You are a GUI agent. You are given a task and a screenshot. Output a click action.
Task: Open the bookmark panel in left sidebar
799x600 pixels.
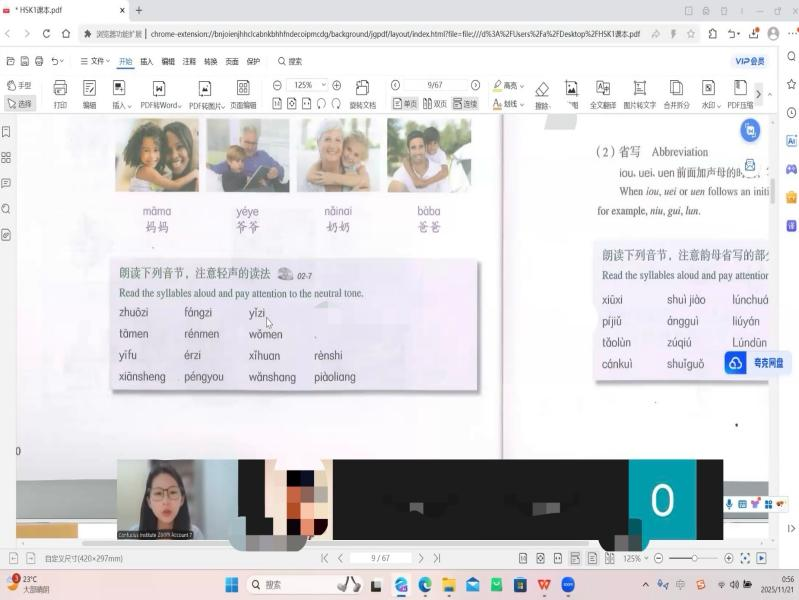pos(7,132)
